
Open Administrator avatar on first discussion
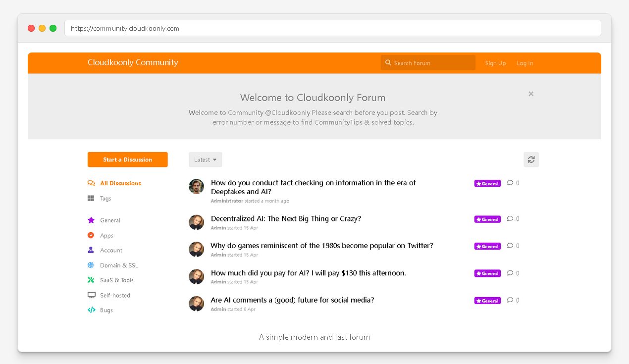[197, 187]
